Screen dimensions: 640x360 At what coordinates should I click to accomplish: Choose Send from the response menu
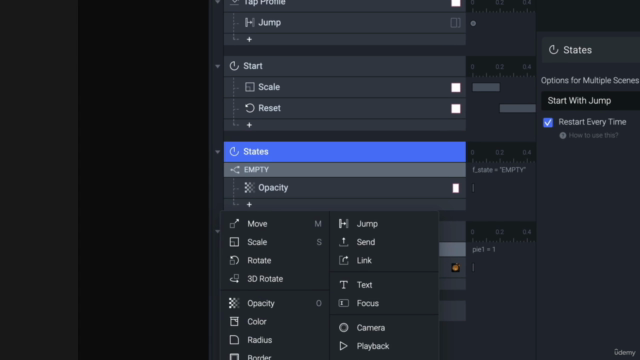pyautogui.click(x=384, y=242)
